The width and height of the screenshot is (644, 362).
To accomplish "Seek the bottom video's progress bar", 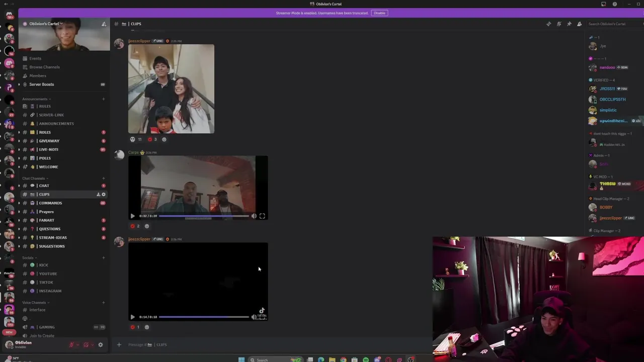I will click(204, 317).
